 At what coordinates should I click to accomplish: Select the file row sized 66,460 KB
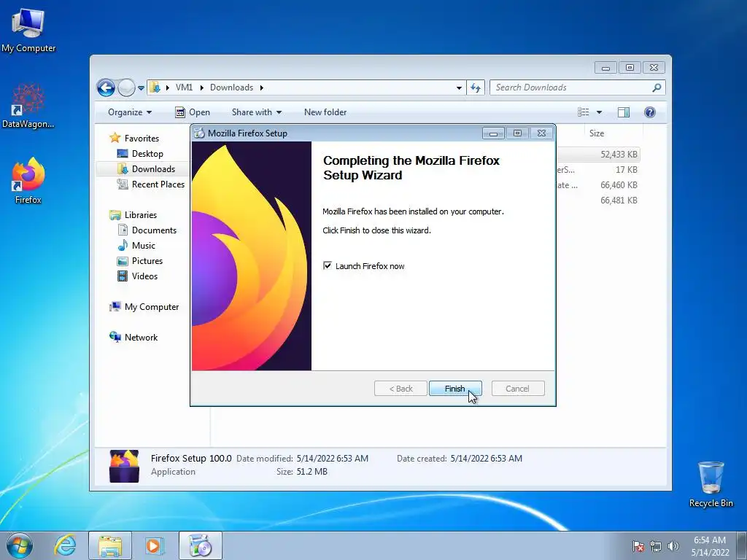pyautogui.click(x=599, y=184)
